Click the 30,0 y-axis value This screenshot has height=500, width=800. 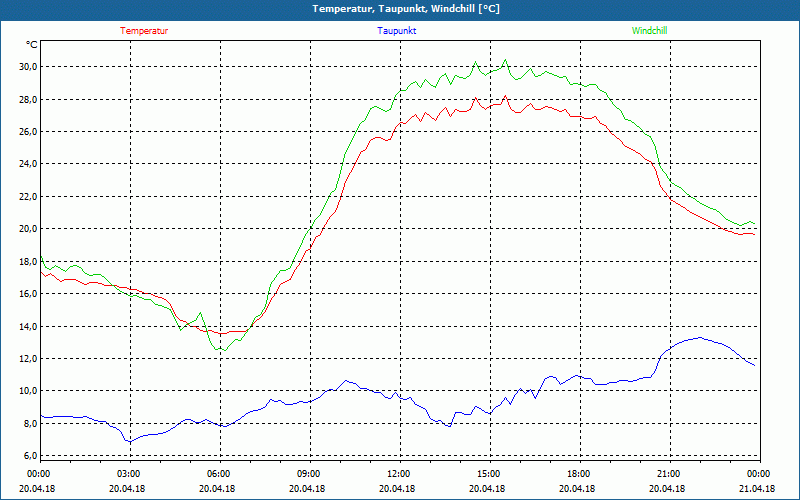click(x=29, y=67)
